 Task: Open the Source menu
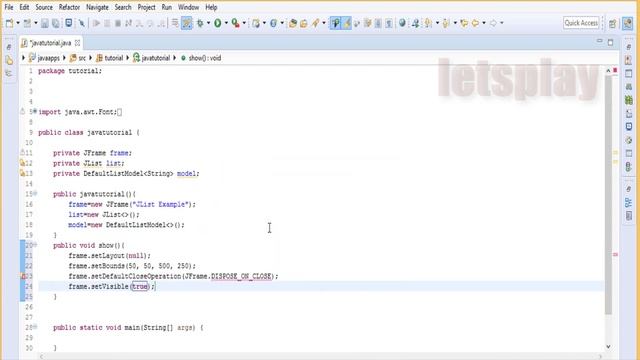pyautogui.click(x=44, y=7)
